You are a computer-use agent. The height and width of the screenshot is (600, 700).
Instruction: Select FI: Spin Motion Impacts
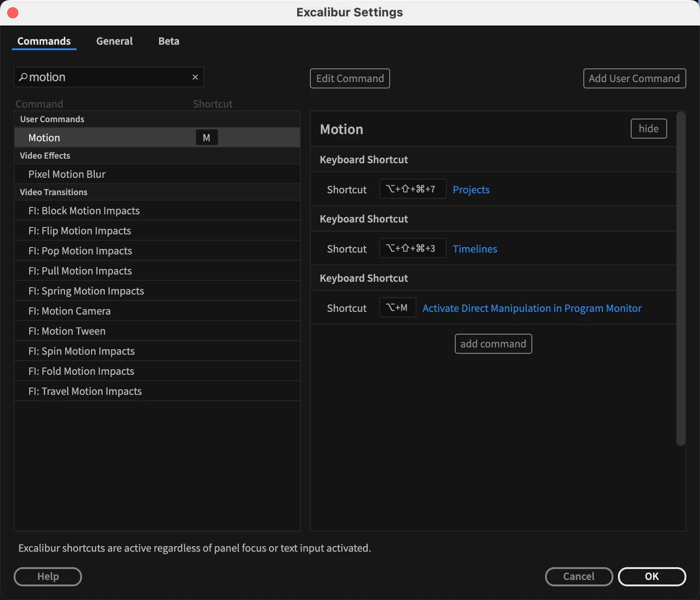(x=157, y=351)
